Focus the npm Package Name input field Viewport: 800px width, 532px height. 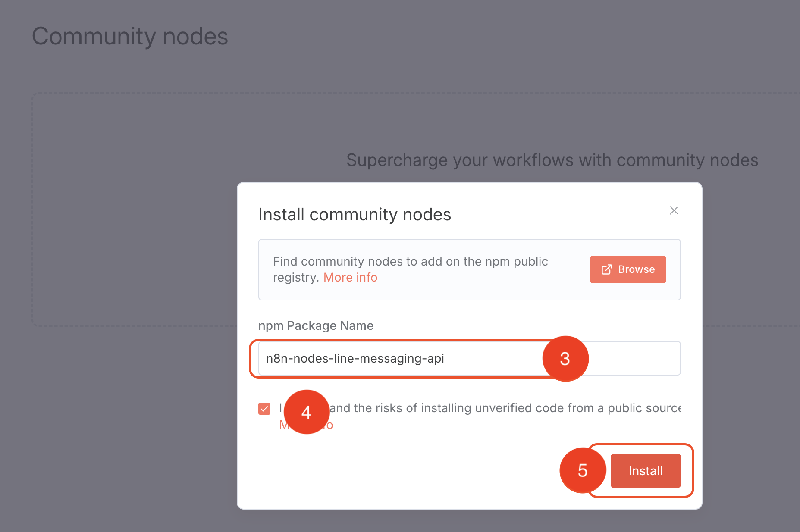tap(469, 358)
